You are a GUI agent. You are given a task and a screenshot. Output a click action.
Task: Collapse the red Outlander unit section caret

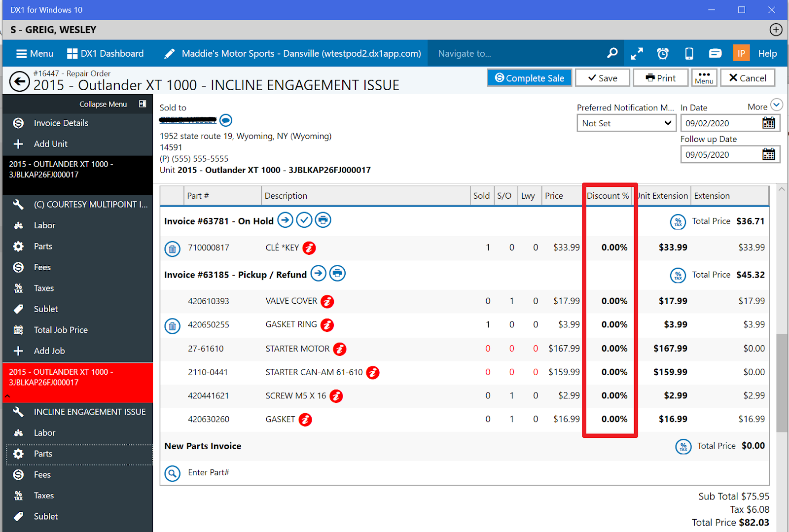pyautogui.click(x=7, y=396)
